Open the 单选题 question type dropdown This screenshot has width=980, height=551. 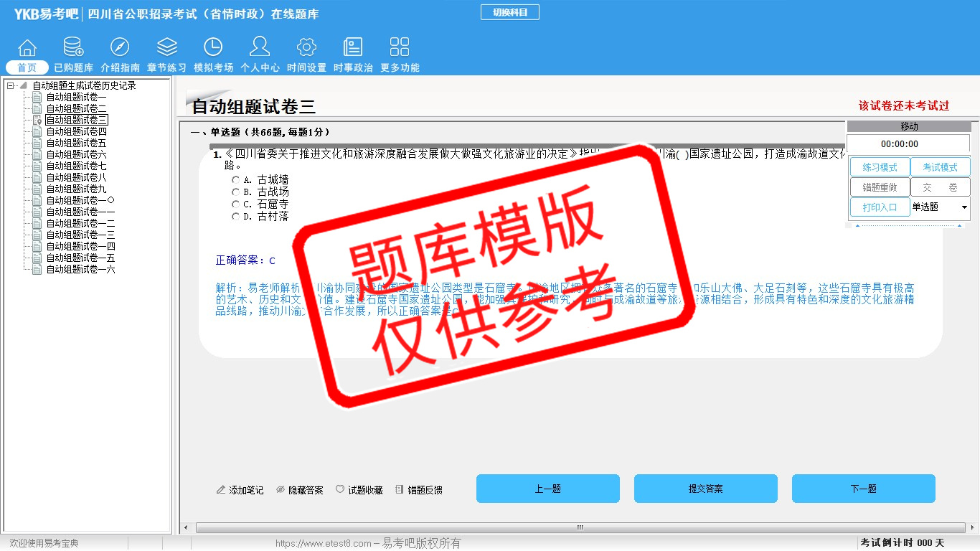tap(963, 207)
